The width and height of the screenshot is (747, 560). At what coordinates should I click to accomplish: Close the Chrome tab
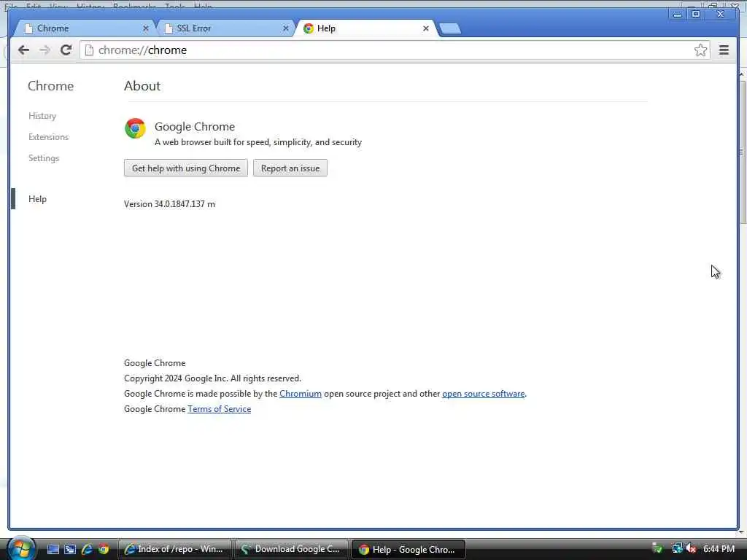pyautogui.click(x=146, y=28)
